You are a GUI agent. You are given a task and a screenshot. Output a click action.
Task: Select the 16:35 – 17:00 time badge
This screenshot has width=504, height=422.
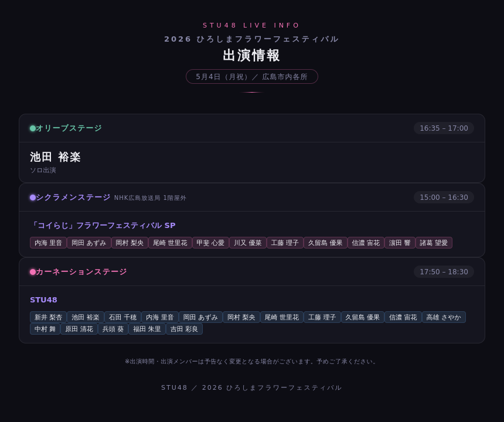[x=444, y=128]
